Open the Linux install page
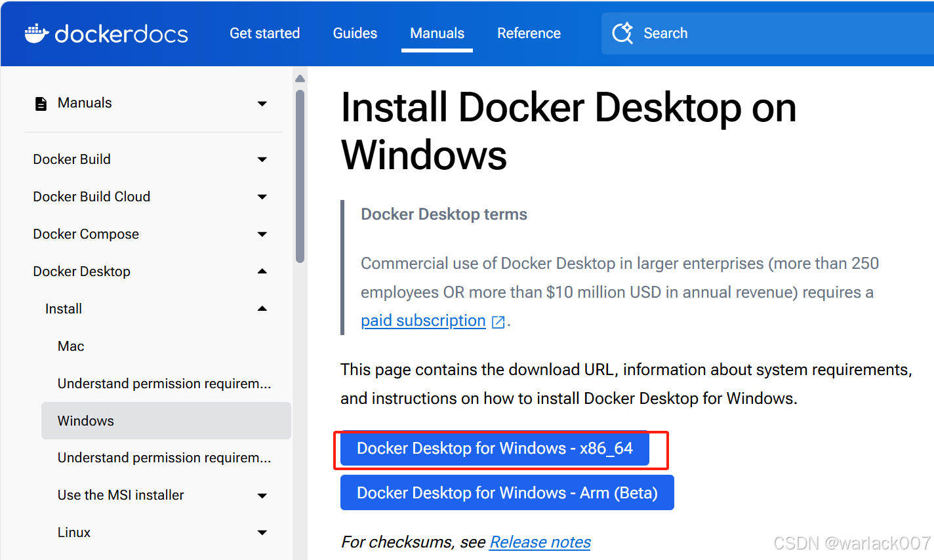 click(x=74, y=532)
